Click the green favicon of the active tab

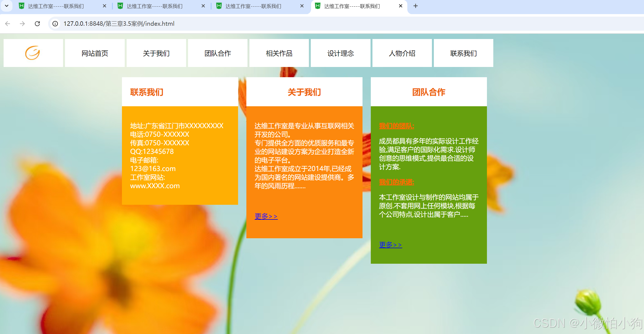pyautogui.click(x=318, y=6)
